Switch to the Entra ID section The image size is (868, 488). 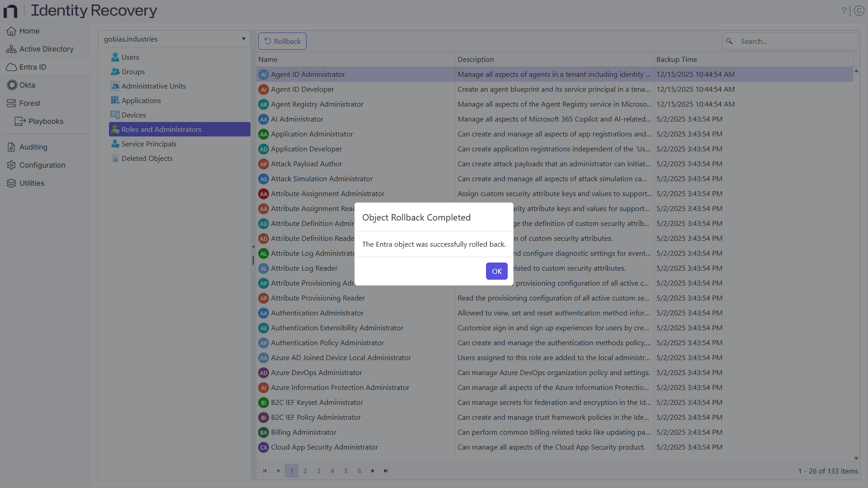coord(32,67)
